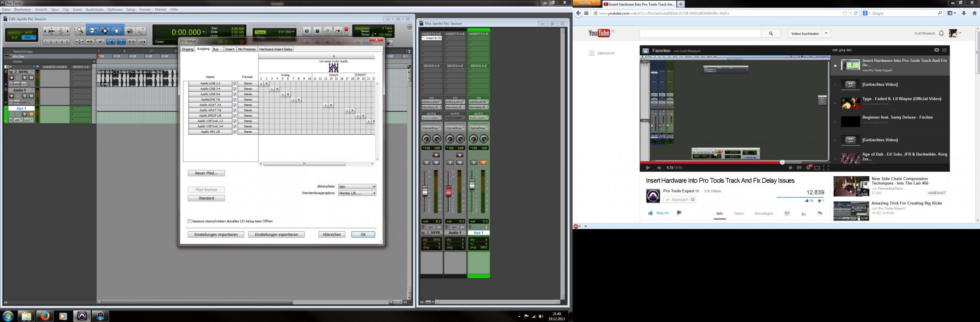Toggle Apollo ADAT 7-8 path checkbox
This screenshot has width=980, height=322.
coord(235,110)
